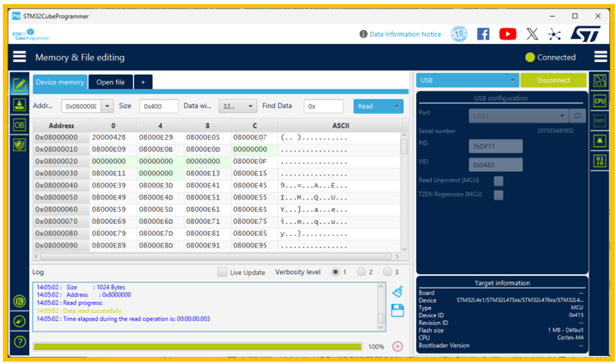The image size is (616, 364).
Task: Open the External Loaders EL icon
Action: 19,301
